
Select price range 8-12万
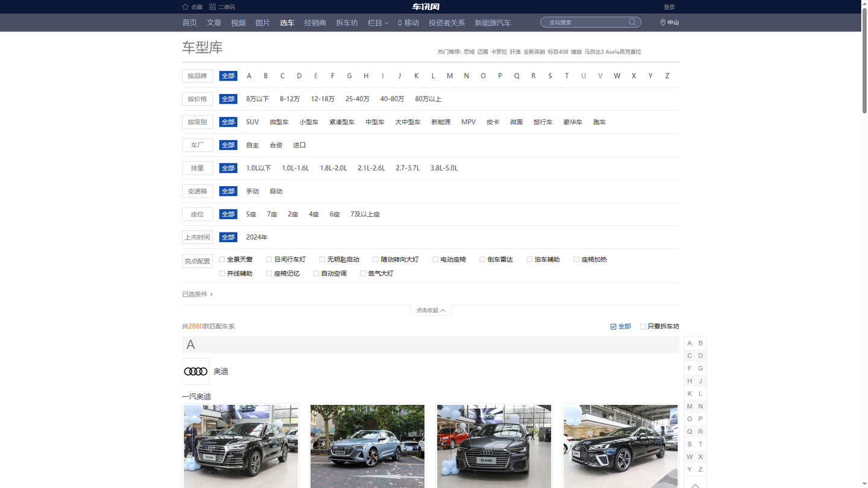289,99
